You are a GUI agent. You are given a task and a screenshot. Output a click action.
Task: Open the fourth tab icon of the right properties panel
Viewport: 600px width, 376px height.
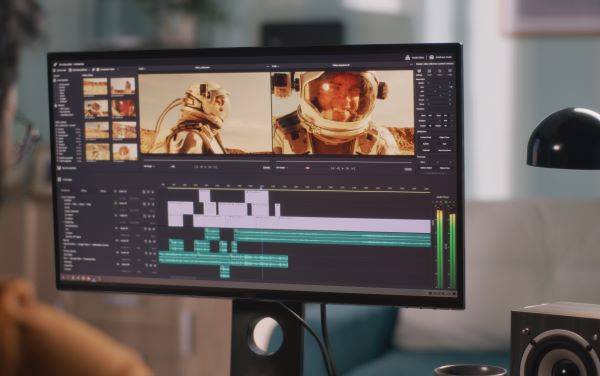pos(450,71)
